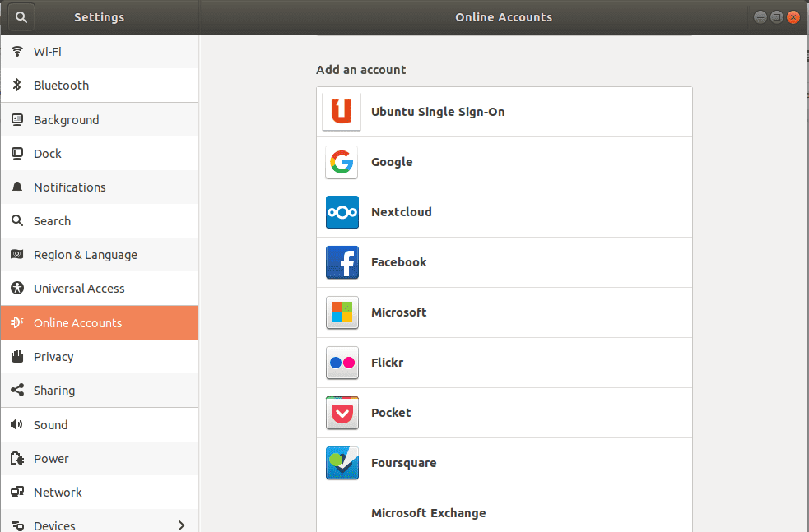The width and height of the screenshot is (809, 532).
Task: Open the Wi-Fi settings panel
Action: click(47, 52)
